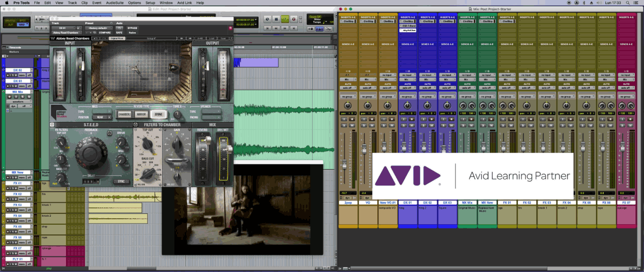
Task: Open the no input selector on the 2pop channel
Action: [348, 75]
